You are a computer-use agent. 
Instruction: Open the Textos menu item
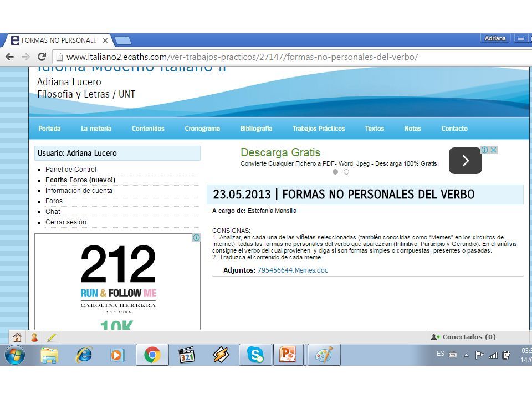[375, 129]
